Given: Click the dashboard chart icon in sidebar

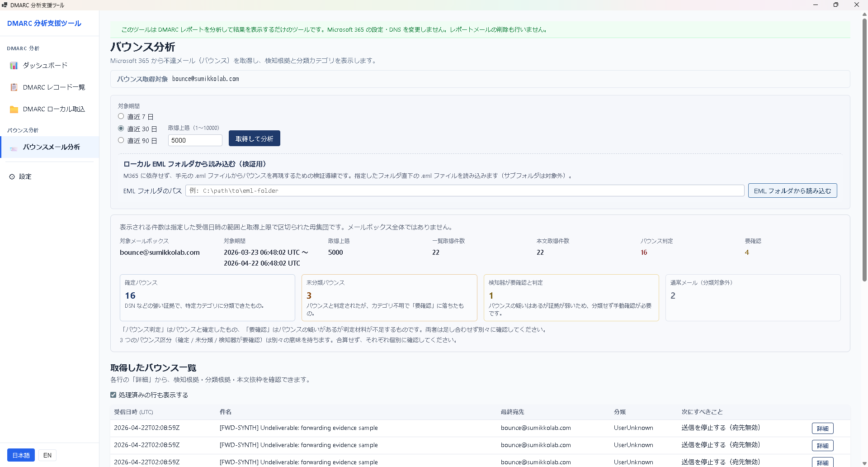Looking at the screenshot, I should click(x=14, y=66).
